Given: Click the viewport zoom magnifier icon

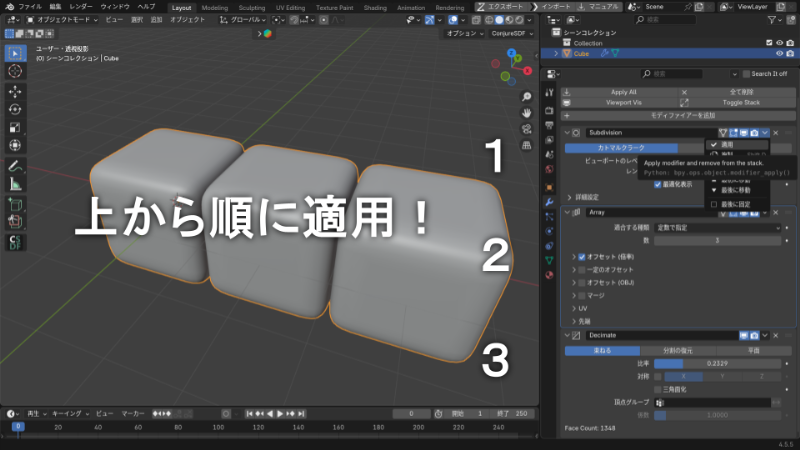Looking at the screenshot, I should pos(527,97).
